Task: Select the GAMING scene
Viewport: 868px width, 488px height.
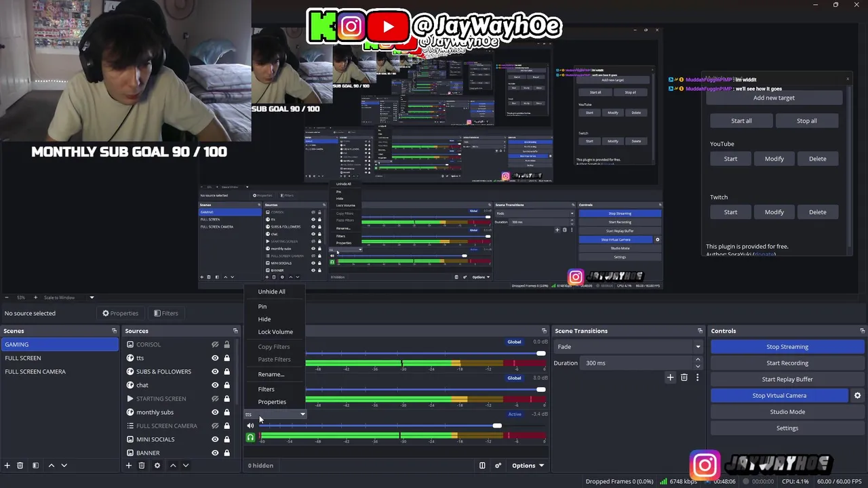Action: (x=60, y=344)
